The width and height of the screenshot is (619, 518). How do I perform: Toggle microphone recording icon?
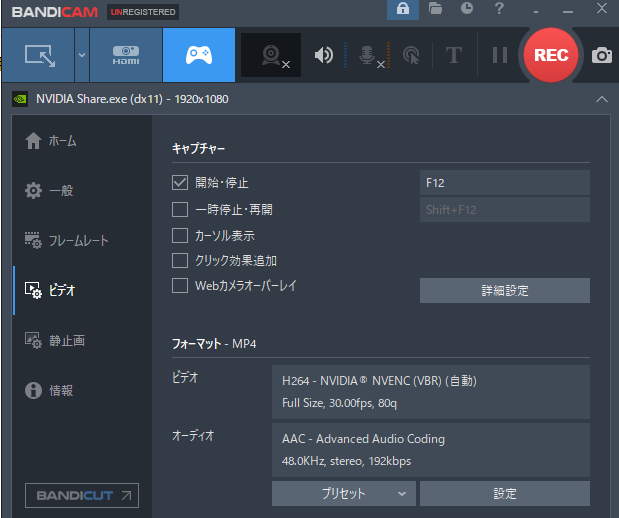point(371,55)
